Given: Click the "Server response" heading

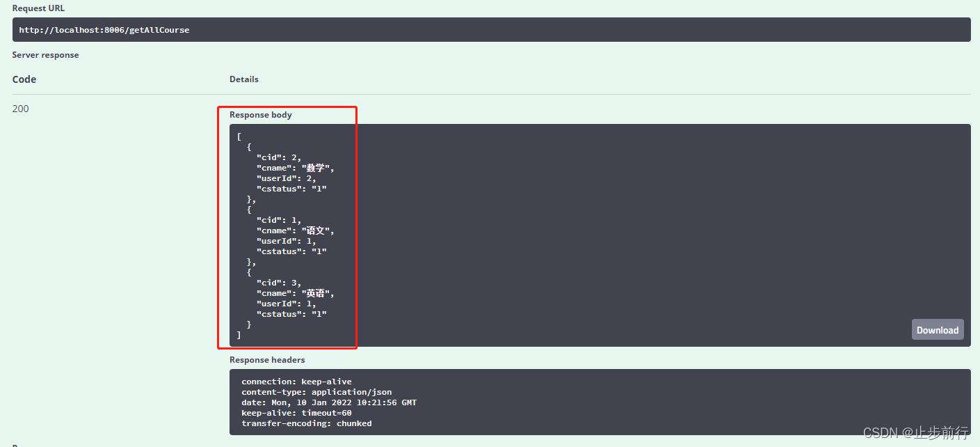Looking at the screenshot, I should (x=46, y=55).
